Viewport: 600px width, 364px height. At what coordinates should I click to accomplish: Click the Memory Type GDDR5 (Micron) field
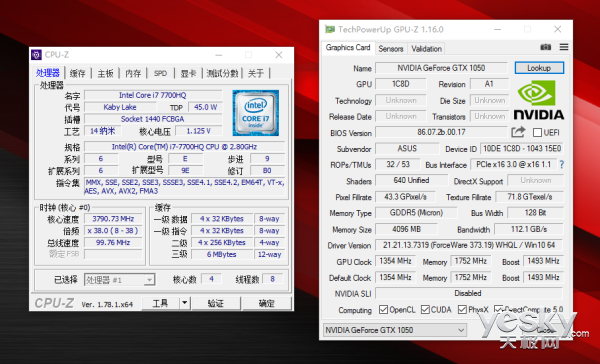coord(416,213)
